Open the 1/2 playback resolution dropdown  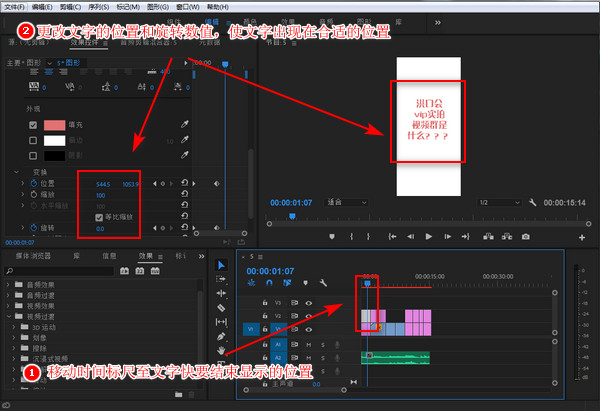tap(500, 202)
